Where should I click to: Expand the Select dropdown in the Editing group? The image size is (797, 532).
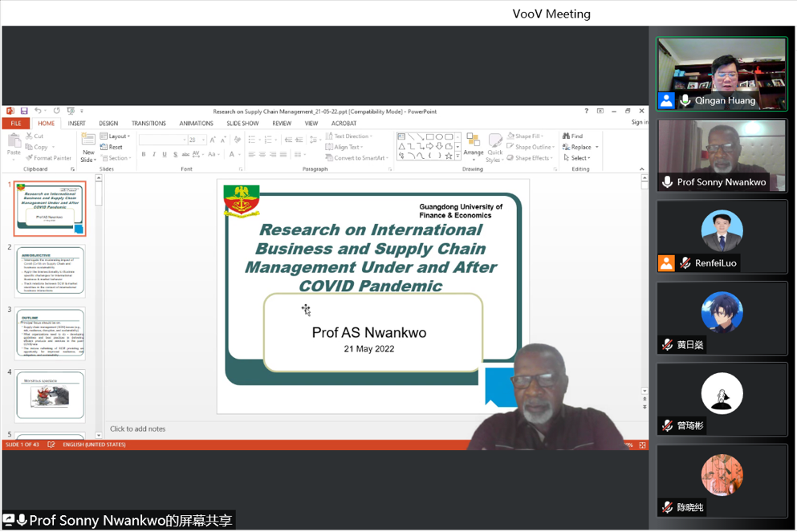[x=579, y=158]
